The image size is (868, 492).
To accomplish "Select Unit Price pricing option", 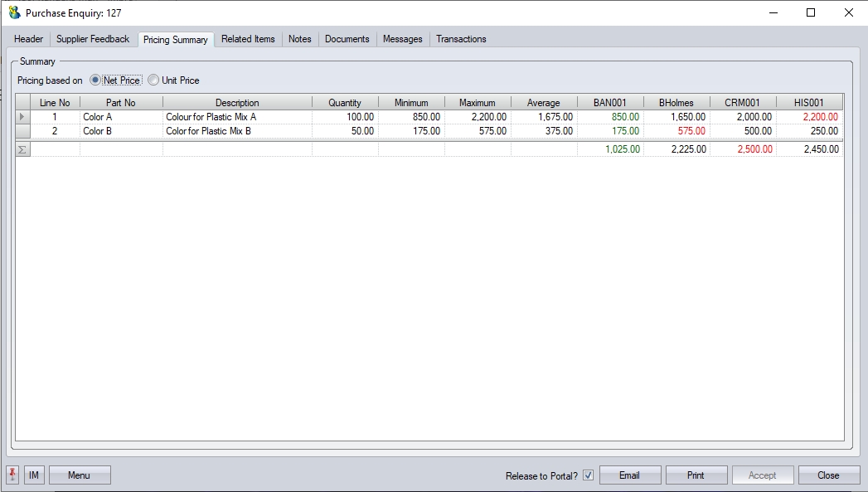I will 153,80.
